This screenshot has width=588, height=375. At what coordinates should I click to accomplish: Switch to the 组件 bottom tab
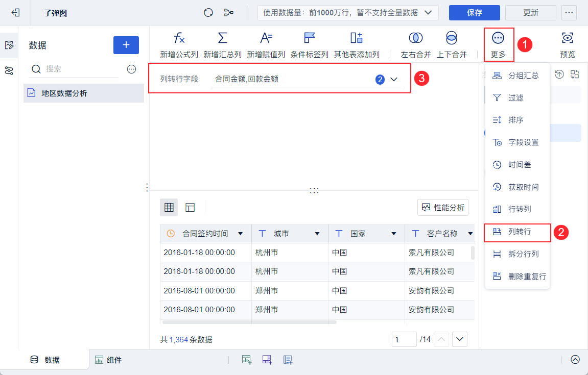click(108, 360)
